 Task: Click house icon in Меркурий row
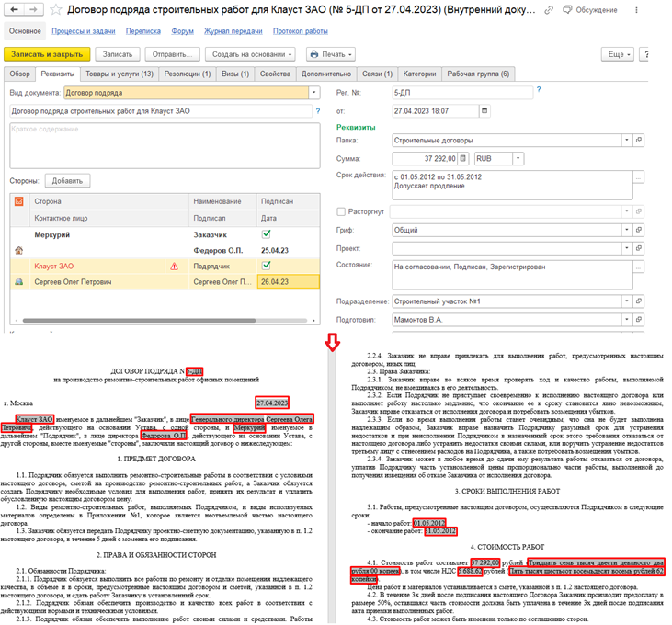(19, 250)
